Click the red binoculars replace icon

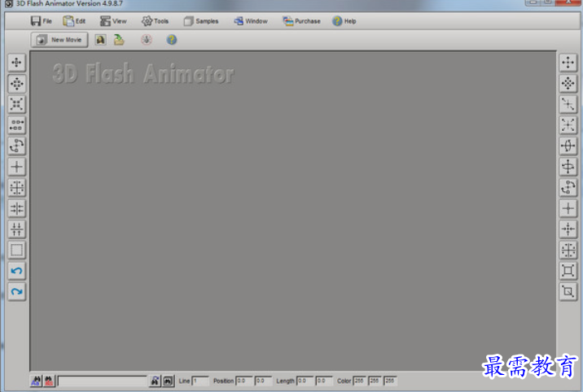pyautogui.click(x=49, y=381)
